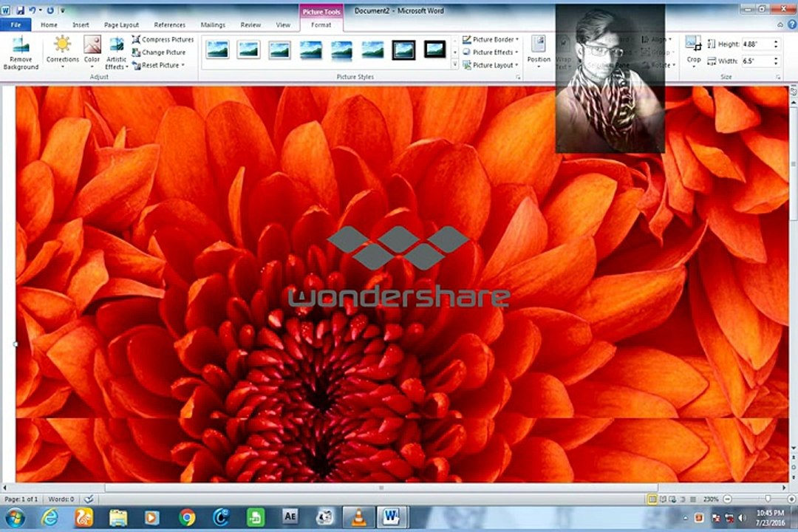
Task: Click the zoom out minus button
Action: [x=727, y=499]
